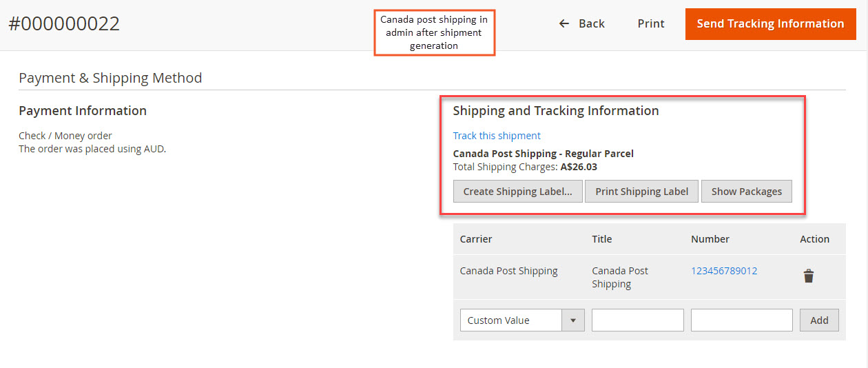This screenshot has width=868, height=368.
Task: Click Create Shipping Label button
Action: [x=518, y=192]
